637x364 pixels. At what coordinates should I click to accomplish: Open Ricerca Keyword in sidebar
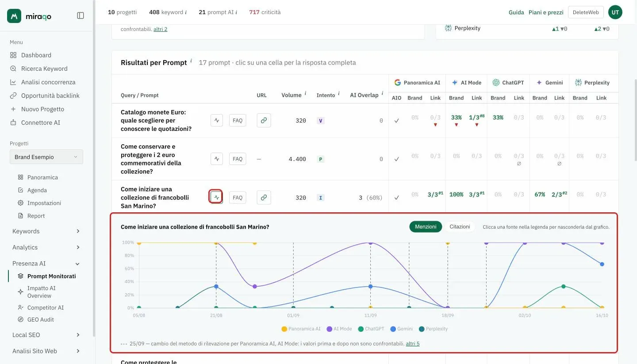[44, 69]
